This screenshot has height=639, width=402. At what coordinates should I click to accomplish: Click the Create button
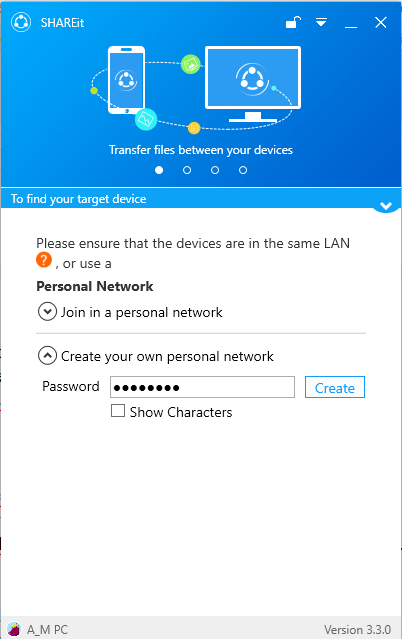pyautogui.click(x=335, y=387)
